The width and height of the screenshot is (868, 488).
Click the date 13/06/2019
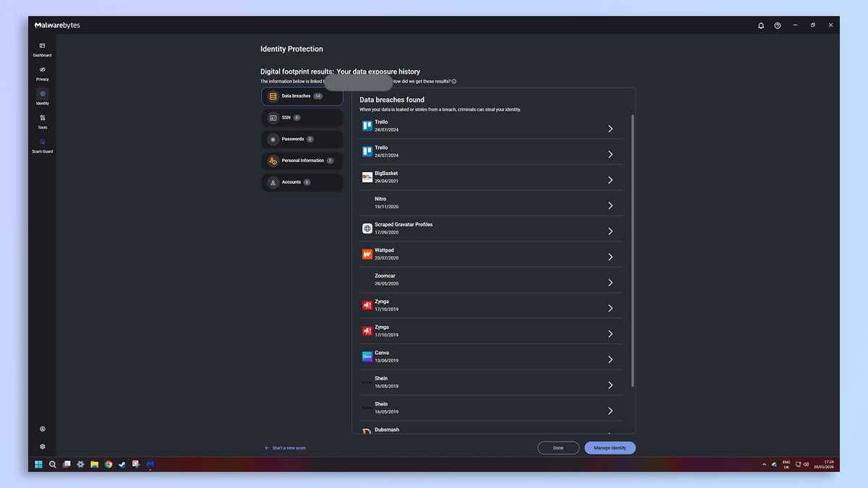point(386,361)
